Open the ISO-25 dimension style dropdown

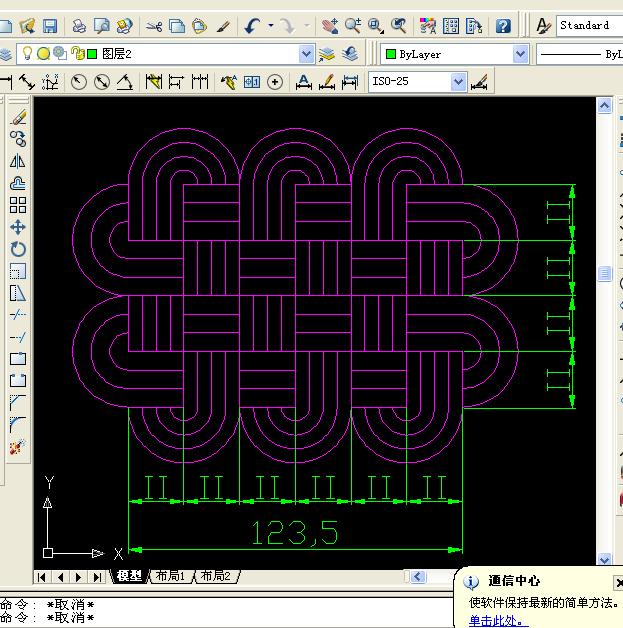point(417,82)
